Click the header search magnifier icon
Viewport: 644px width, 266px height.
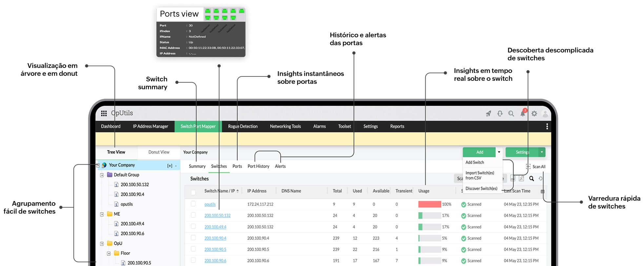(511, 114)
